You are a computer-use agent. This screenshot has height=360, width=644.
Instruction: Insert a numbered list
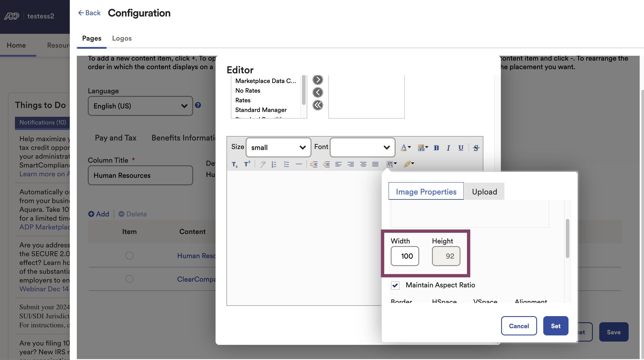tap(274, 164)
